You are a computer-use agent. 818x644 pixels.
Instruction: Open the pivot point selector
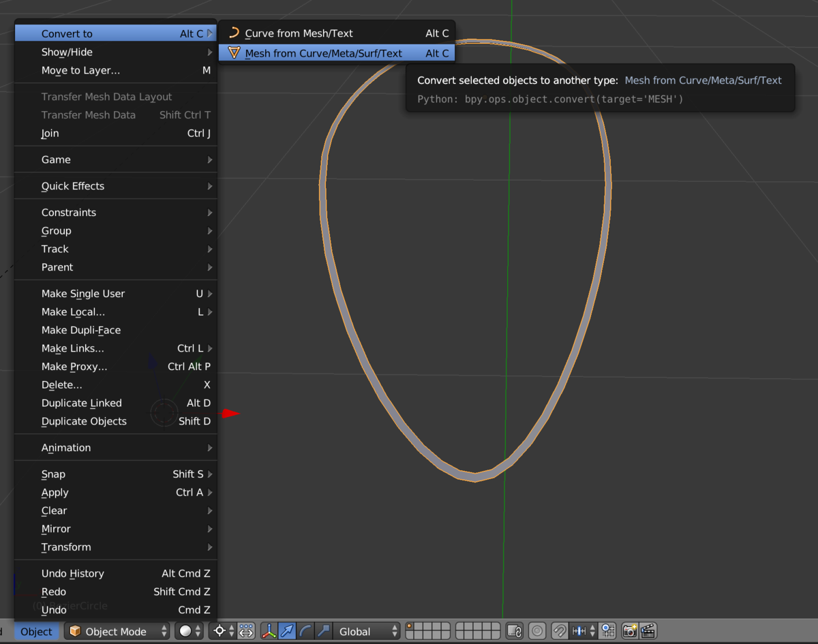(x=223, y=632)
